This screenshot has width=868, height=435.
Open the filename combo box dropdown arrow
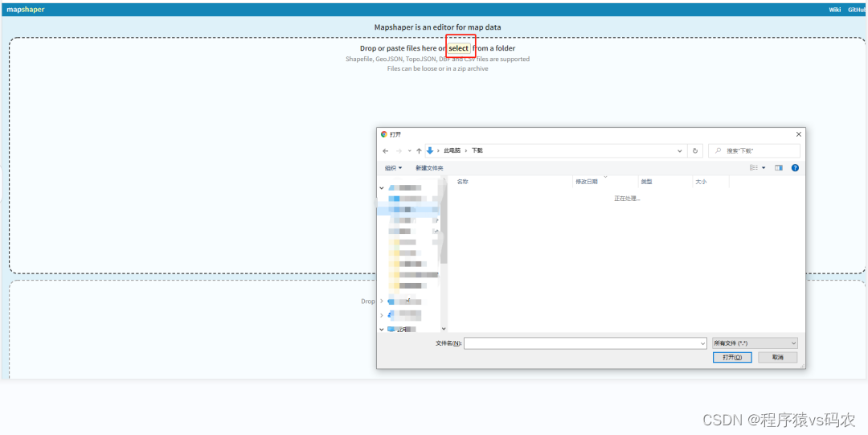pos(703,343)
